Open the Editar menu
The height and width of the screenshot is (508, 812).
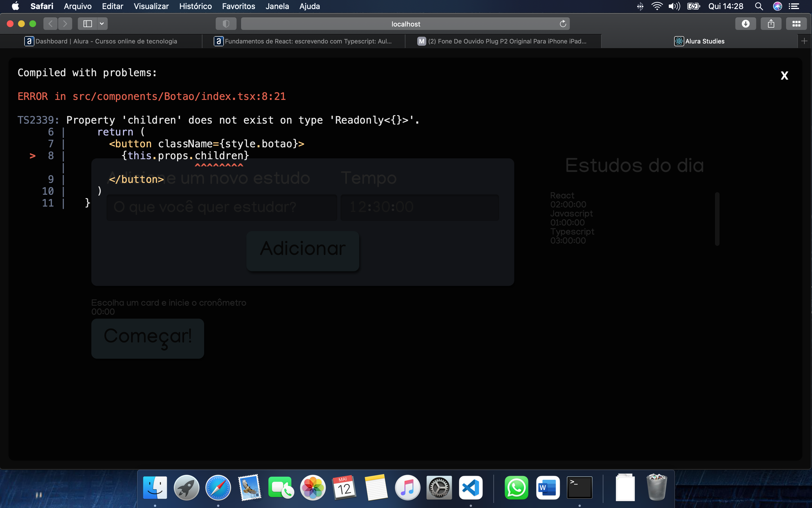coord(112,6)
